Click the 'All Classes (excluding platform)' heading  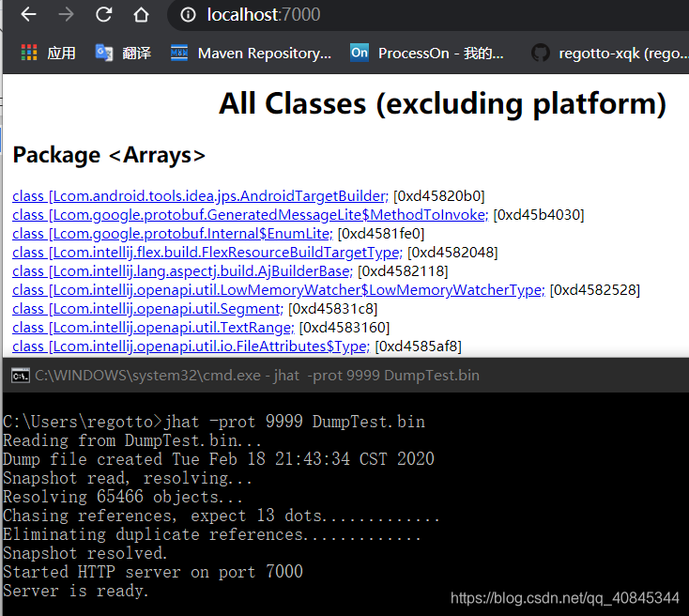tap(442, 104)
